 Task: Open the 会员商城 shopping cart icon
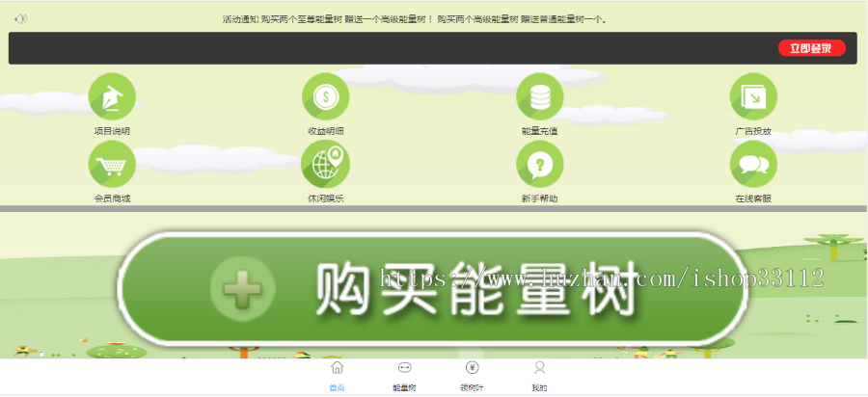112,164
